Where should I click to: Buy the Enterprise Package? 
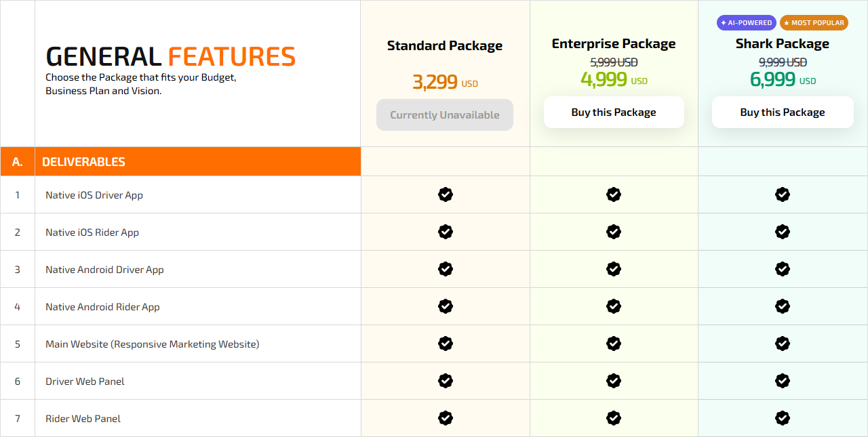614,112
